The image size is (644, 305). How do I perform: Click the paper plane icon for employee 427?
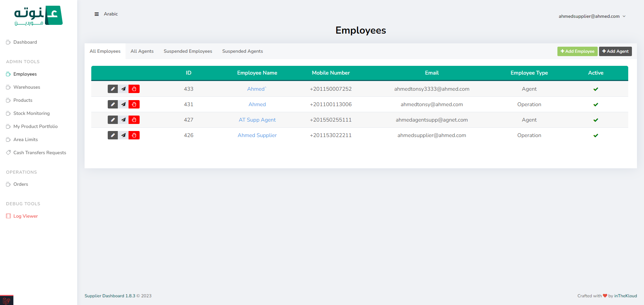123,120
